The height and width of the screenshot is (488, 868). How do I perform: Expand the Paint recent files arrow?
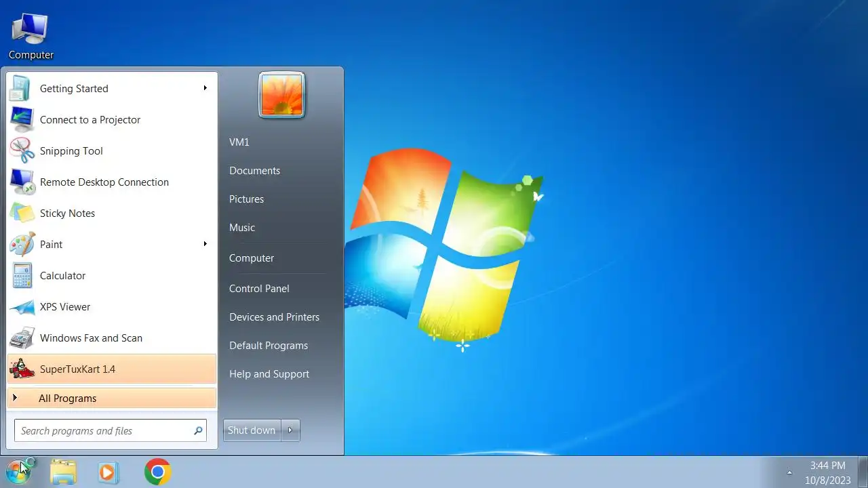click(x=205, y=244)
